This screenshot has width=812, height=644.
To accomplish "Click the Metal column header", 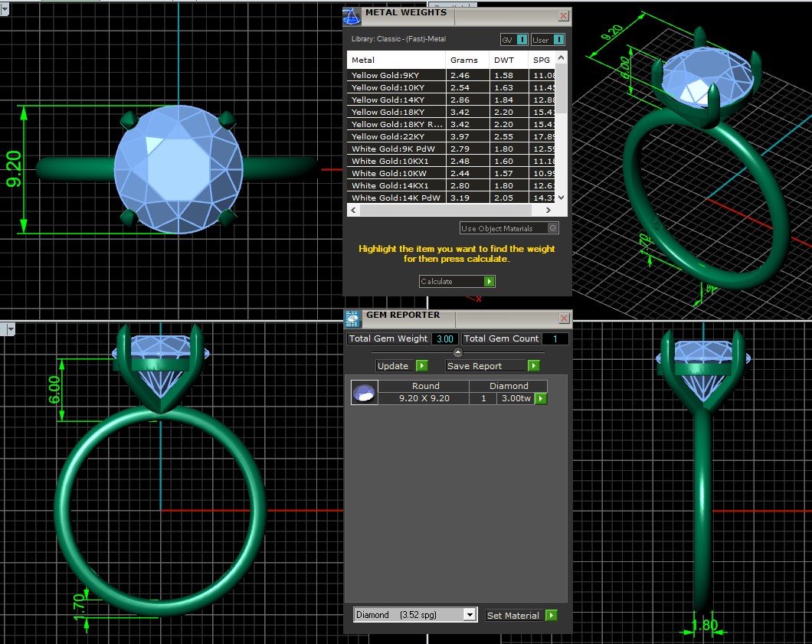I will (x=395, y=60).
